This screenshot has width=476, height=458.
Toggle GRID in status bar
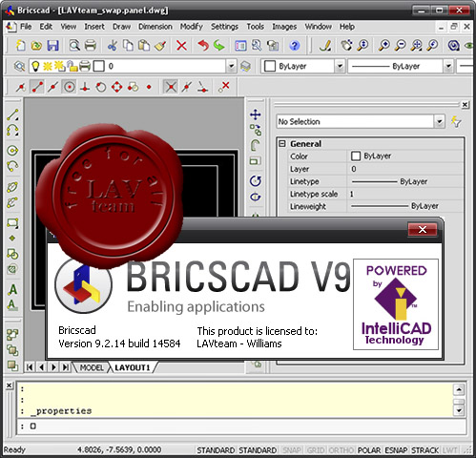[x=316, y=450]
